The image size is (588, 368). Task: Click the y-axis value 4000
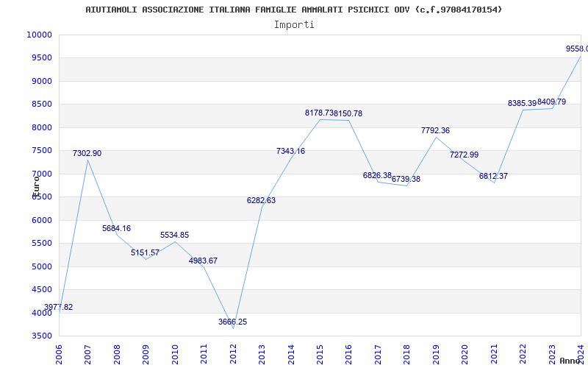41,313
